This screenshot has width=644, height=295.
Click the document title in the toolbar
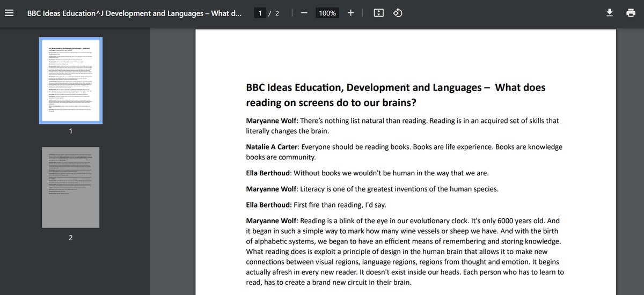[x=135, y=13]
